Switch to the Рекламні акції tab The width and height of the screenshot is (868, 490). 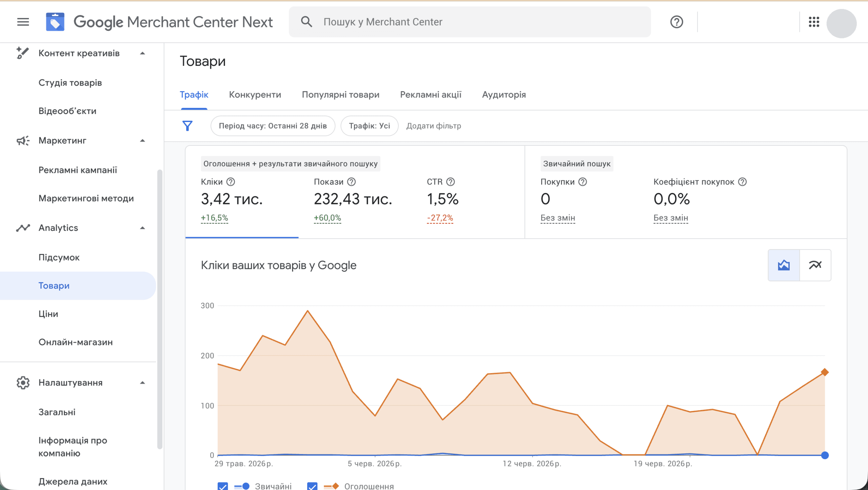click(x=431, y=95)
